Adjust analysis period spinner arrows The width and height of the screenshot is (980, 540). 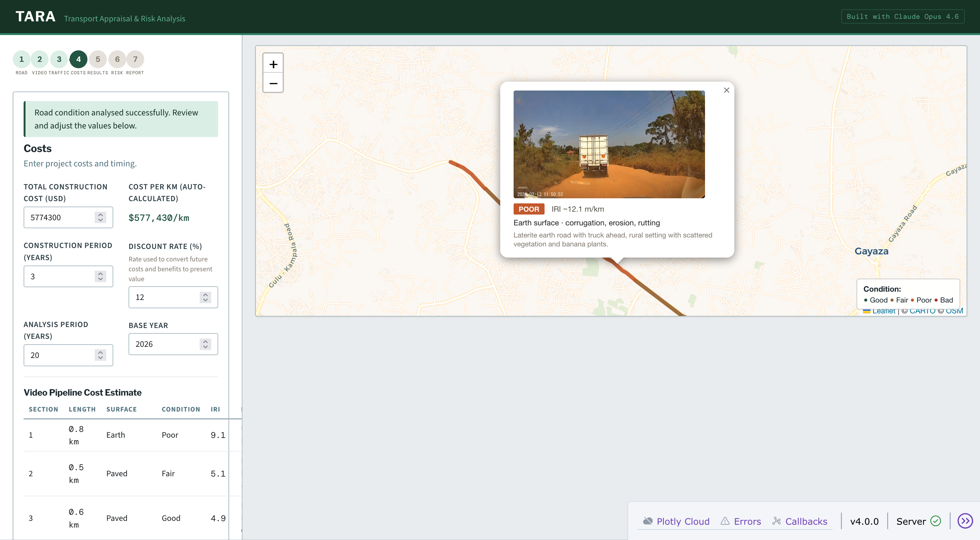(100, 355)
